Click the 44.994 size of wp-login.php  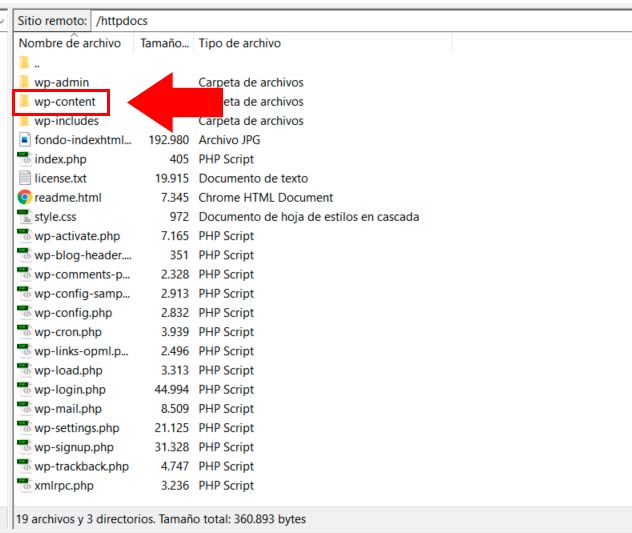click(172, 390)
